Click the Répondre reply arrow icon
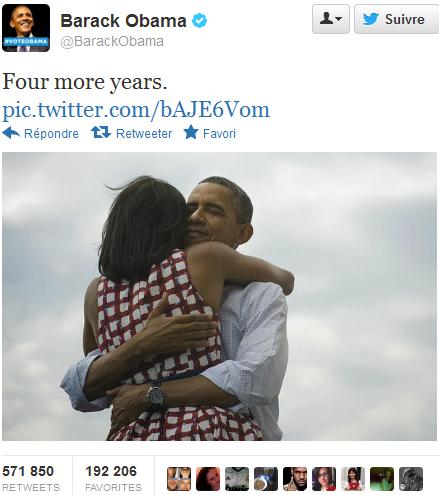439x495 pixels. pyautogui.click(x=11, y=133)
